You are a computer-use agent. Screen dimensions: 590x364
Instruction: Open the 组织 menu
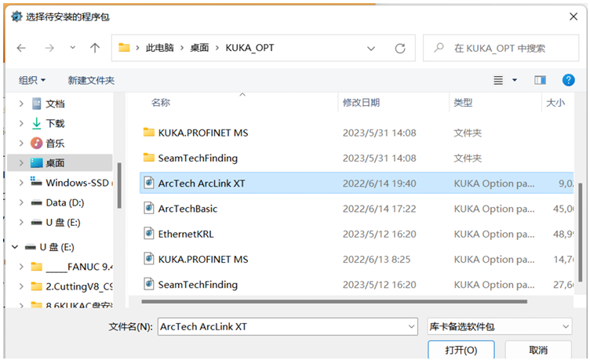pyautogui.click(x=32, y=80)
